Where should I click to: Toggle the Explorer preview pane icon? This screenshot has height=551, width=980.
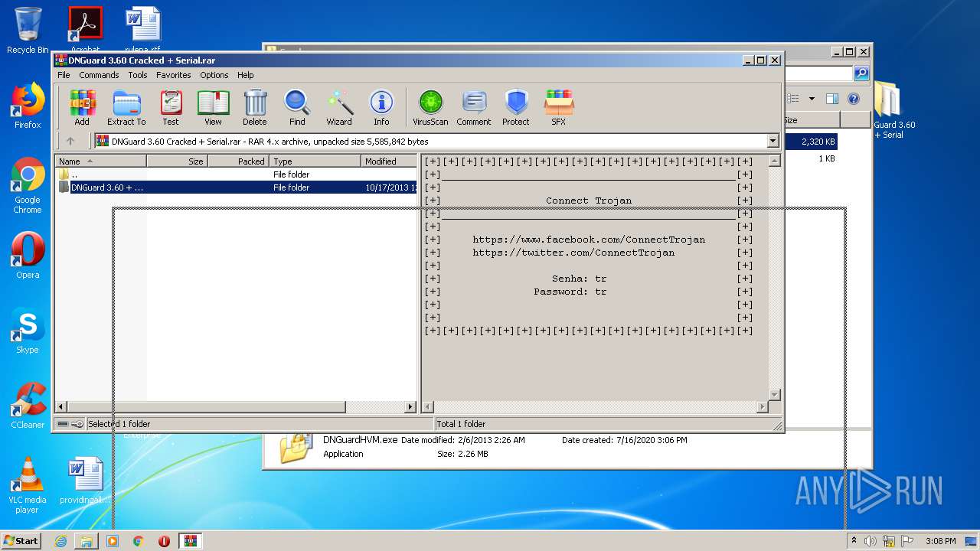(831, 99)
